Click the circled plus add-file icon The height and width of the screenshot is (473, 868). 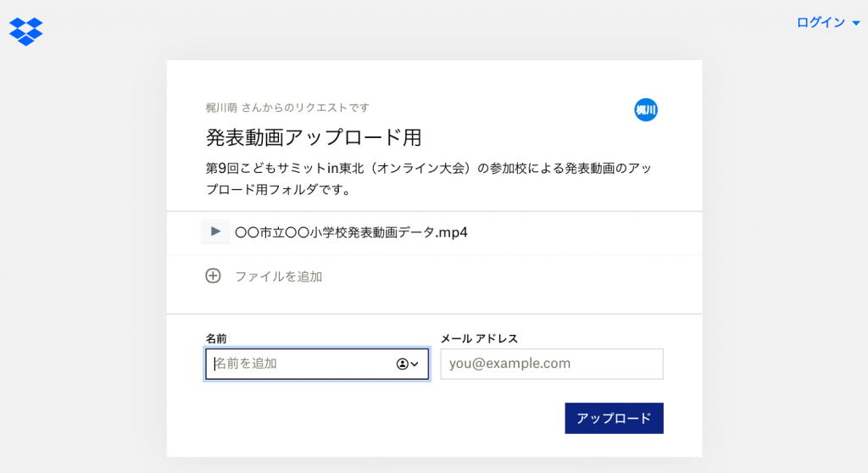[x=213, y=275]
